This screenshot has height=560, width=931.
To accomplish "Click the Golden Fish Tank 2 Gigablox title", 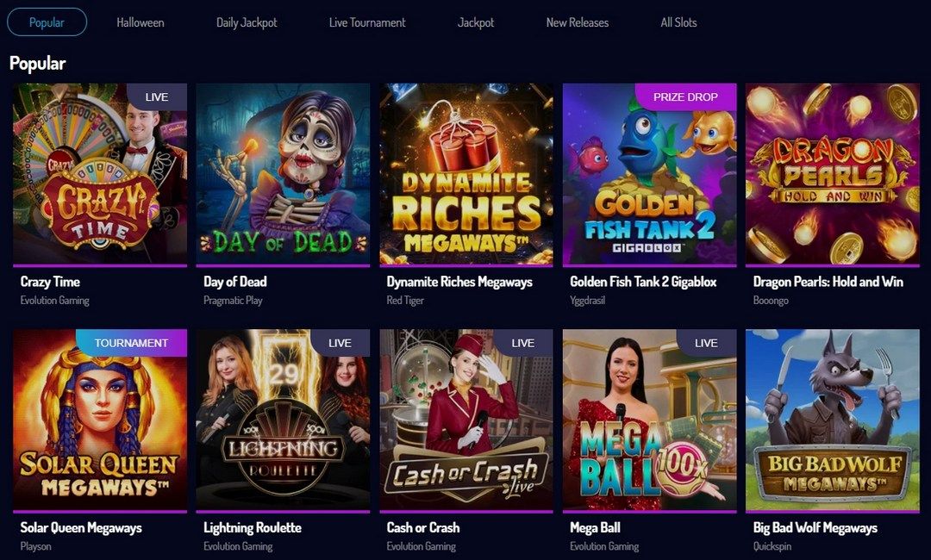I will (x=643, y=282).
